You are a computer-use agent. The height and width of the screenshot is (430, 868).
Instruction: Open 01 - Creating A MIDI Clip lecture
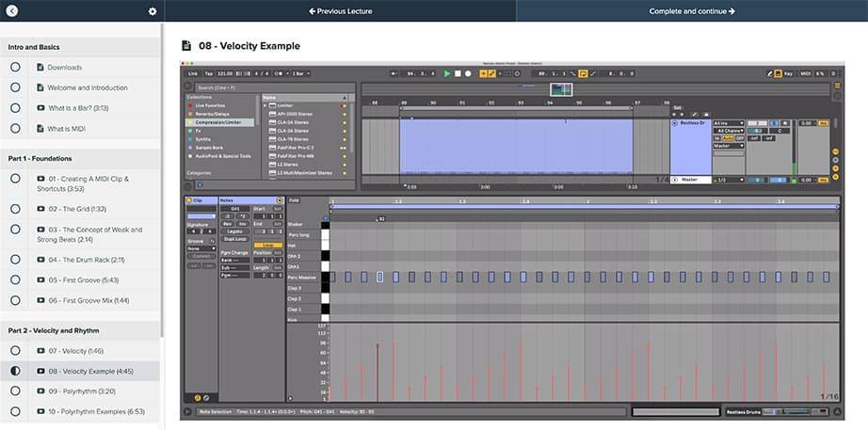[x=83, y=183]
